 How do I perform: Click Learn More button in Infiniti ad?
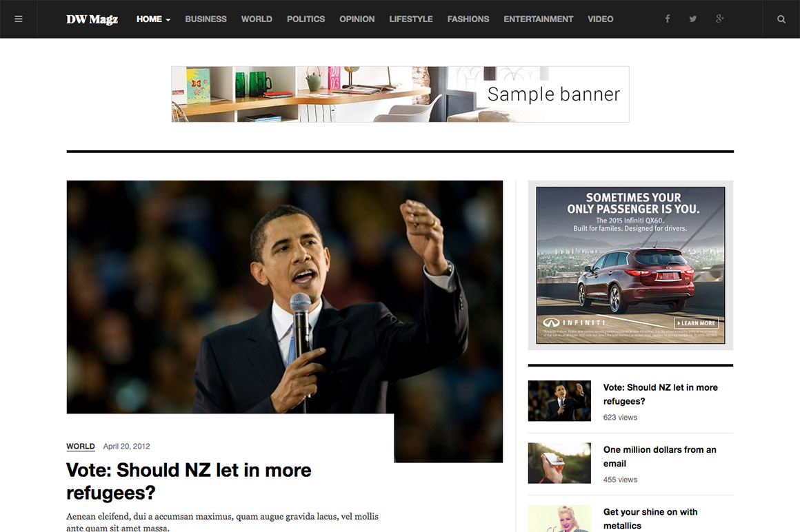tap(697, 323)
